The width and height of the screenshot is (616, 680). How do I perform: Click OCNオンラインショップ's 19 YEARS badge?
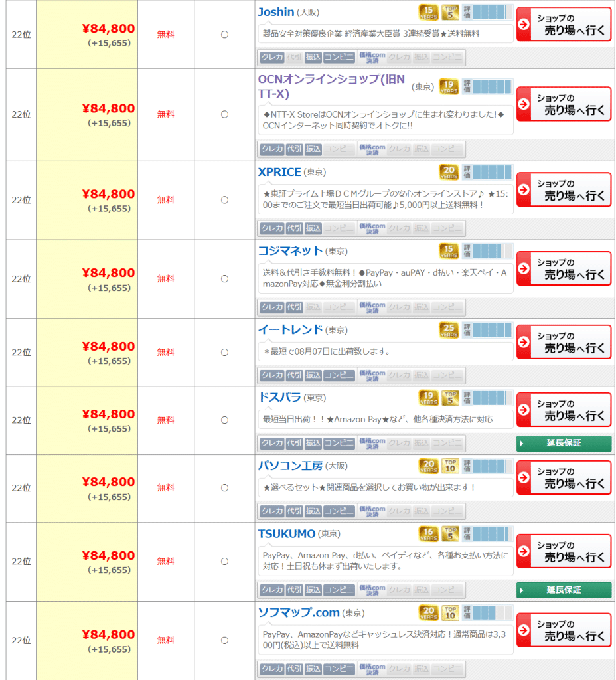449,87
